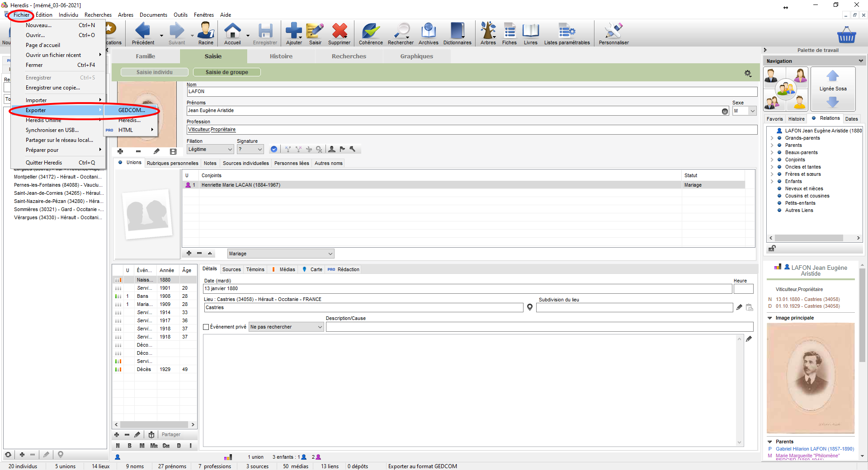Screen dimensions: 868x470
Task: Click the Lignée Sosa button
Action: coord(832,89)
